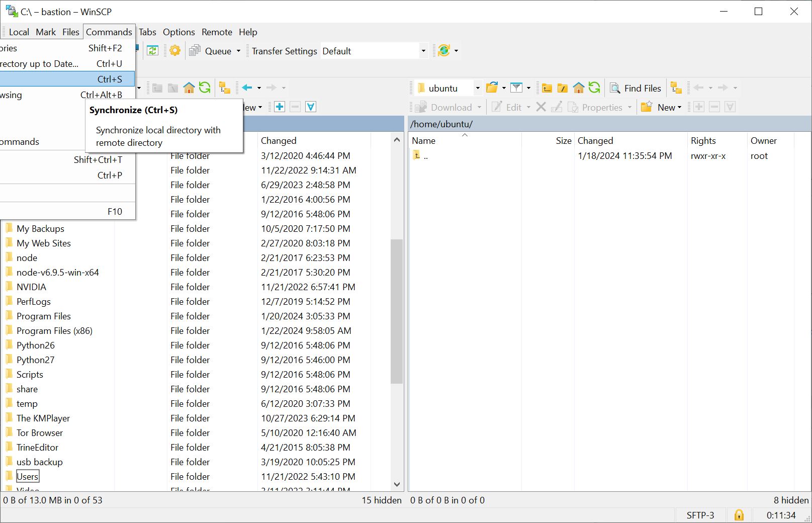Open remote parent directory icon

[547, 88]
